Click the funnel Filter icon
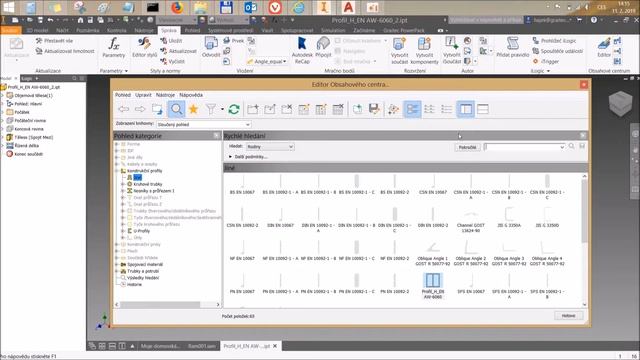Viewport: 640px width, 360px height. [x=211, y=109]
